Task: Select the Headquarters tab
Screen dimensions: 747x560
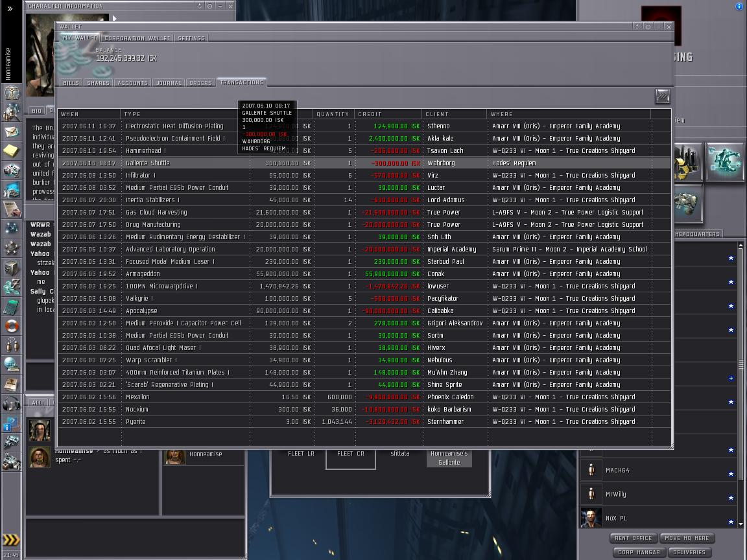Action: pos(698,234)
